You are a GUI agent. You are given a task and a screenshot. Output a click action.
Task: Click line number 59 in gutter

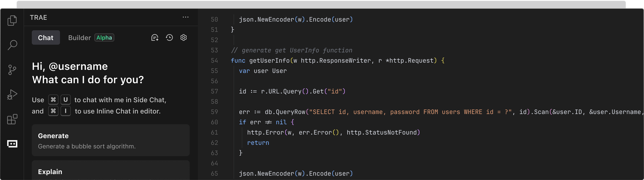click(214, 112)
